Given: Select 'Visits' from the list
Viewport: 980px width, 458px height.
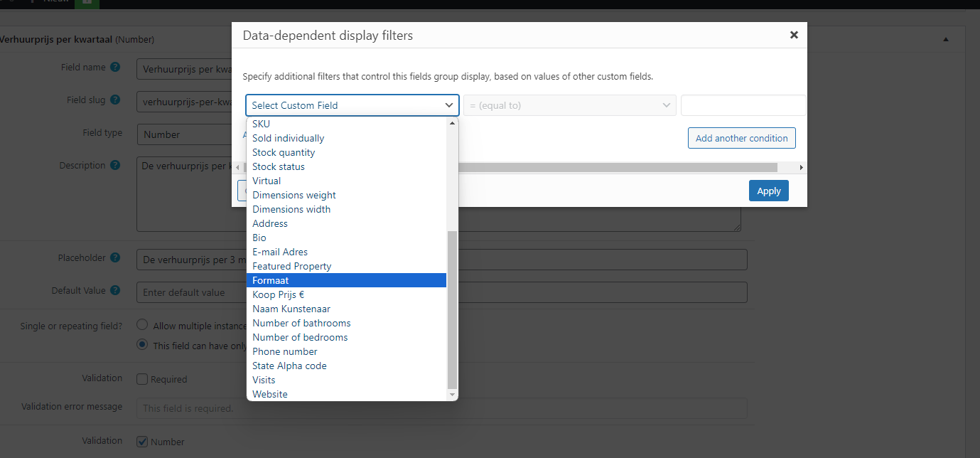Looking at the screenshot, I should tap(346, 380).
